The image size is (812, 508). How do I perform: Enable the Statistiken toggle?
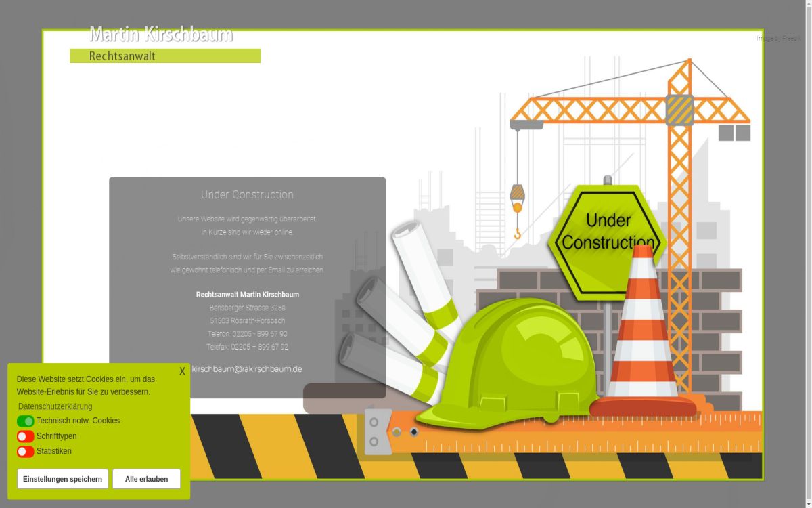(26, 451)
